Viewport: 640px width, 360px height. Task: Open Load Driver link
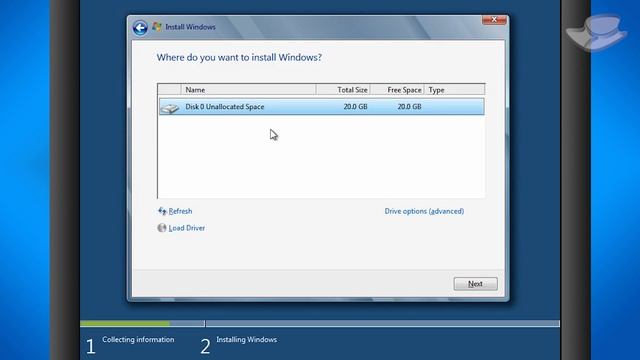[x=187, y=228]
